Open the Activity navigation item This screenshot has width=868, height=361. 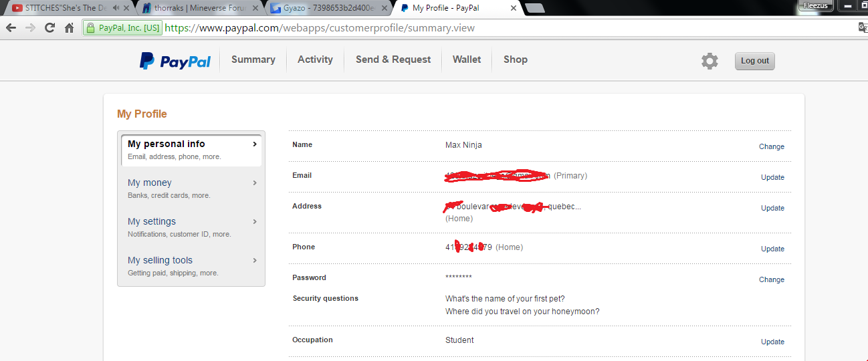tap(315, 59)
